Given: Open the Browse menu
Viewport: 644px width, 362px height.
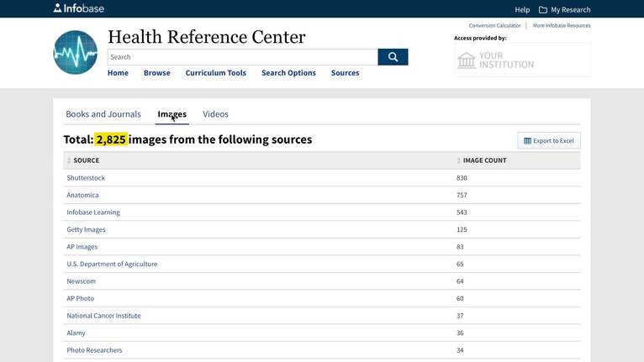Looking at the screenshot, I should pyautogui.click(x=156, y=73).
